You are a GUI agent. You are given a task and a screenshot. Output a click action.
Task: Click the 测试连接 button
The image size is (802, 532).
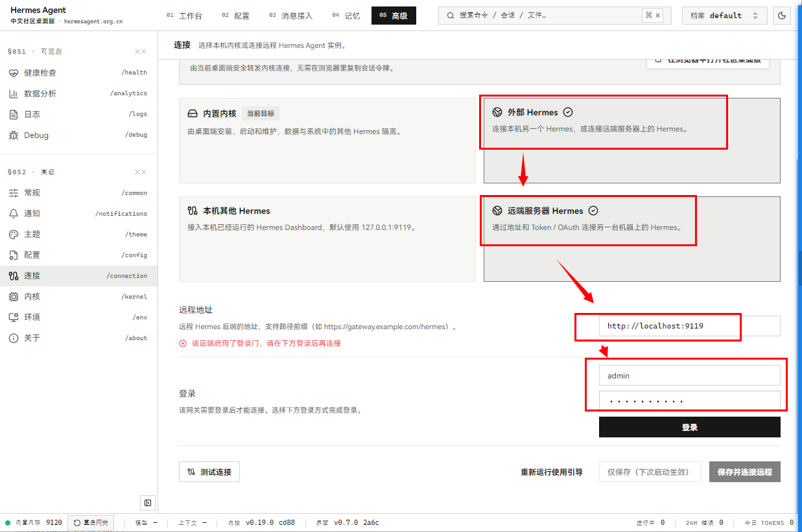coord(209,472)
